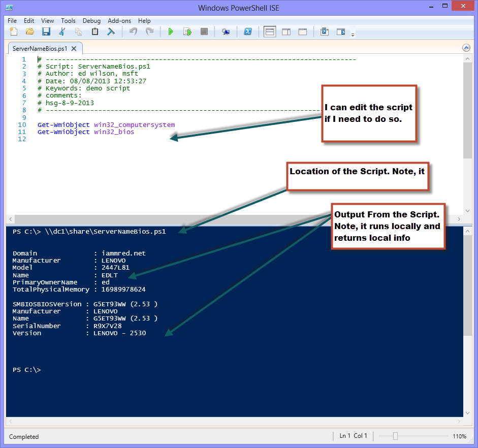Save the script with the floppy disk icon
Image resolution: width=478 pixels, height=448 pixels.
point(46,31)
